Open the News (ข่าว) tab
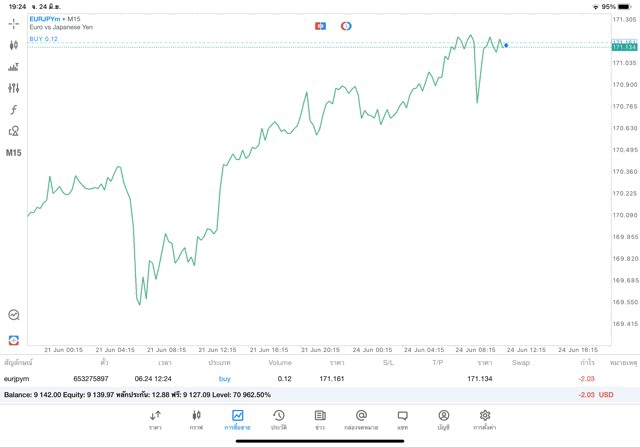 pos(320,419)
